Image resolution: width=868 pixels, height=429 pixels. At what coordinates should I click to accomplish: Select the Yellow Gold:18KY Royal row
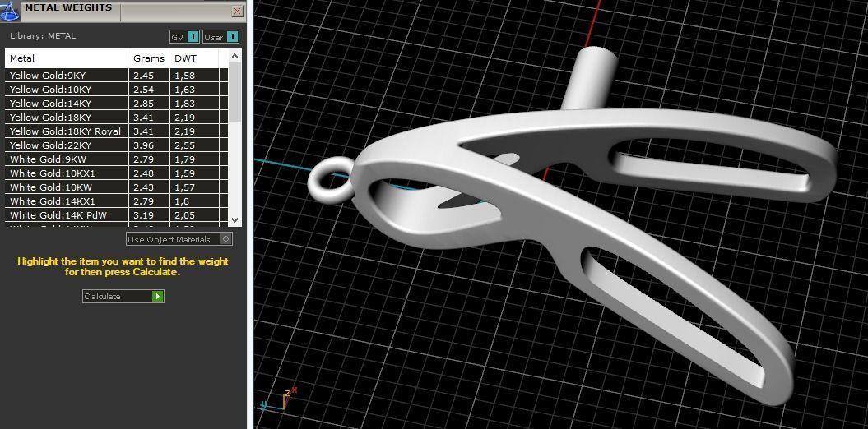click(116, 131)
